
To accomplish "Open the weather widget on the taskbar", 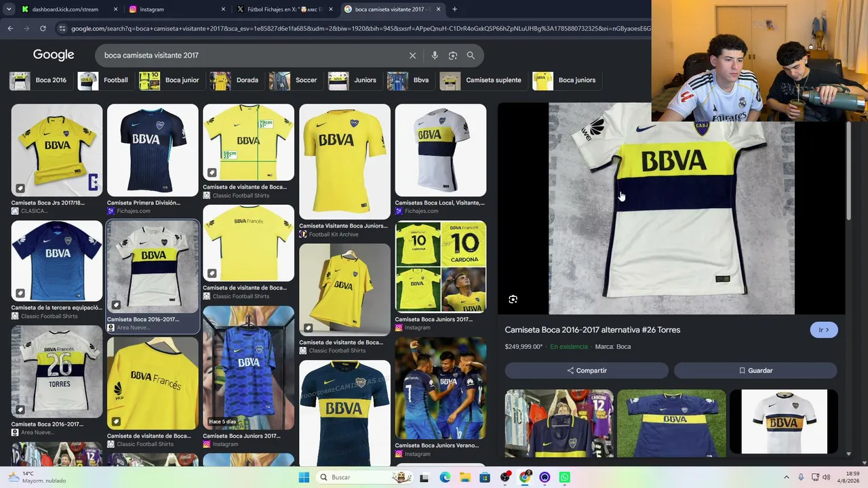I will (38, 477).
